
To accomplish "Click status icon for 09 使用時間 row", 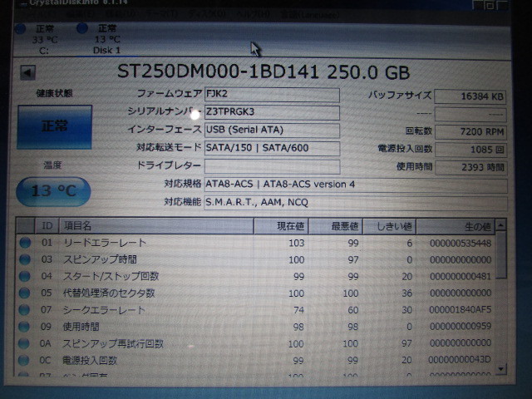I will pos(24,327).
